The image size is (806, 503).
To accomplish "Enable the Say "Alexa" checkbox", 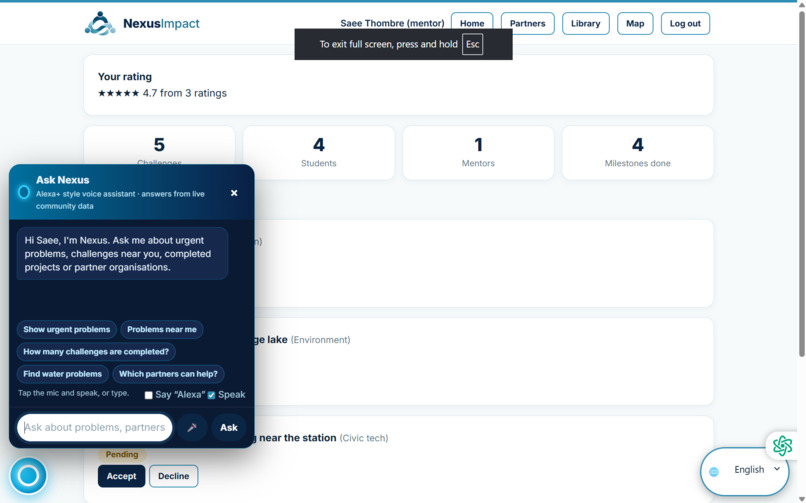I will [x=149, y=395].
